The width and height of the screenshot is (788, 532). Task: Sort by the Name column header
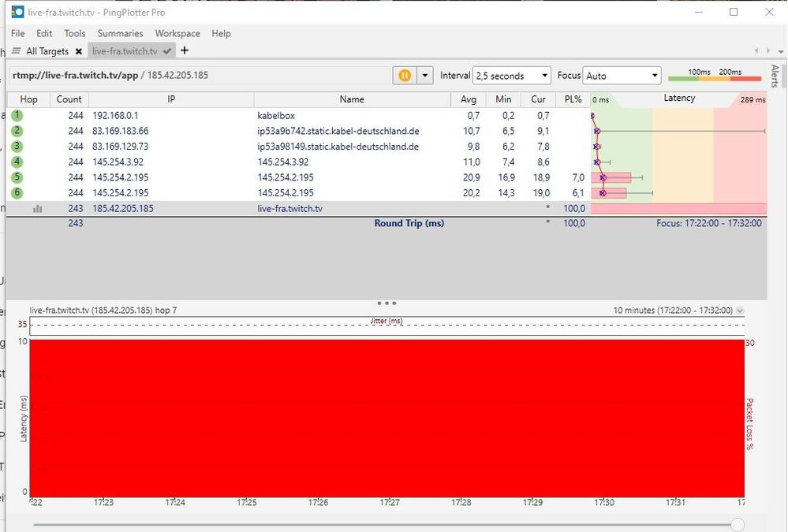352,99
